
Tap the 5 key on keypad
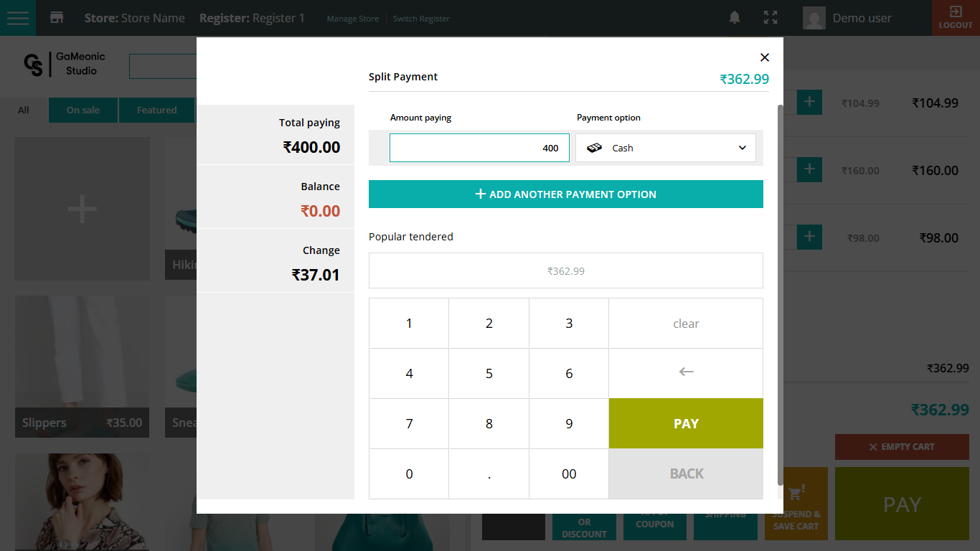(x=489, y=374)
